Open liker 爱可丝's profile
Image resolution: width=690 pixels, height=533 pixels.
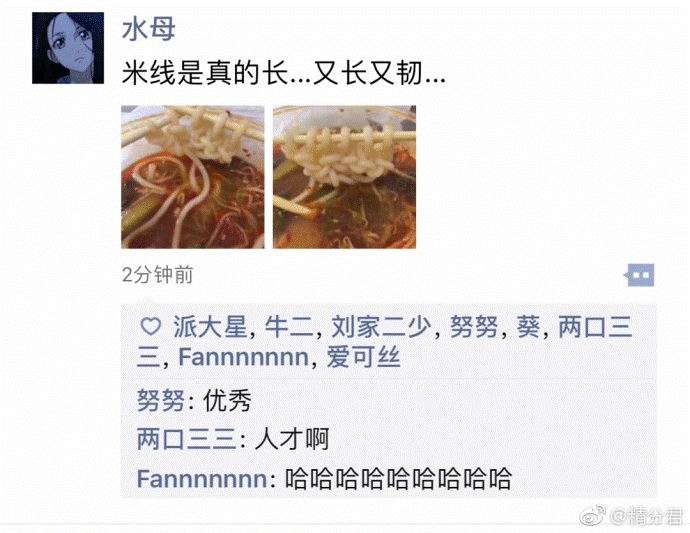363,357
